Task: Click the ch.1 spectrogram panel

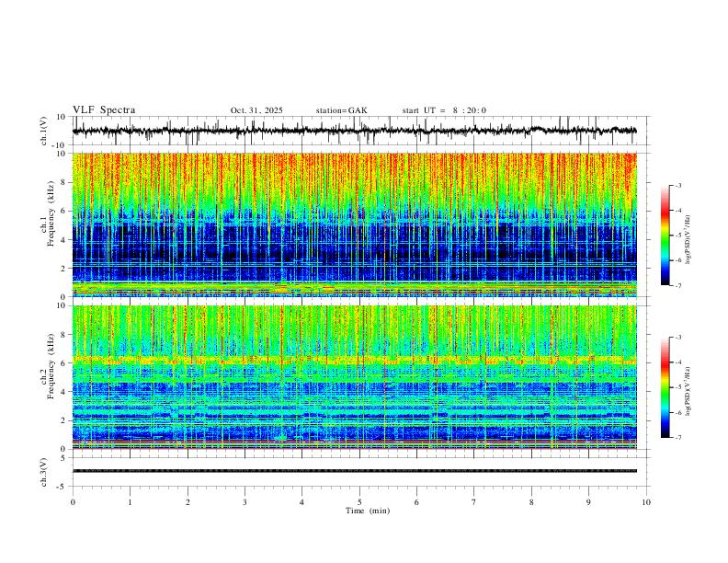Action: point(354,224)
